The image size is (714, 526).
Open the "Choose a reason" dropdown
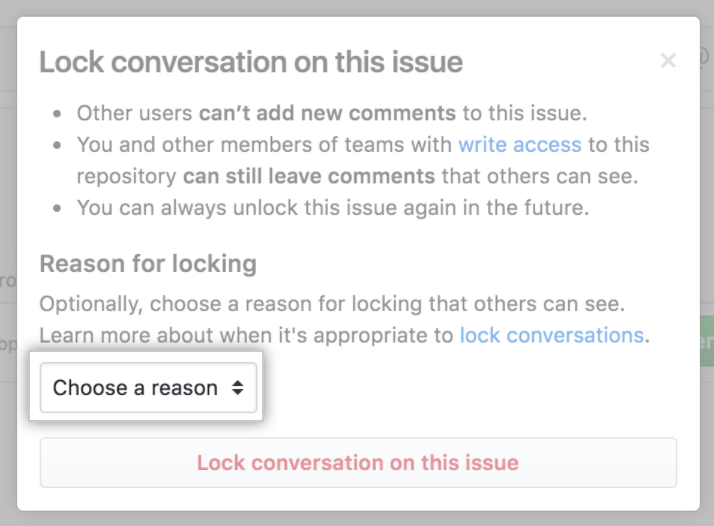148,388
